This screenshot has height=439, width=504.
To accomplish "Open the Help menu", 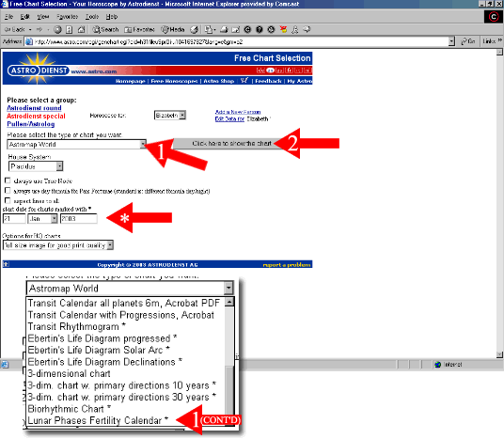I will coord(112,16).
